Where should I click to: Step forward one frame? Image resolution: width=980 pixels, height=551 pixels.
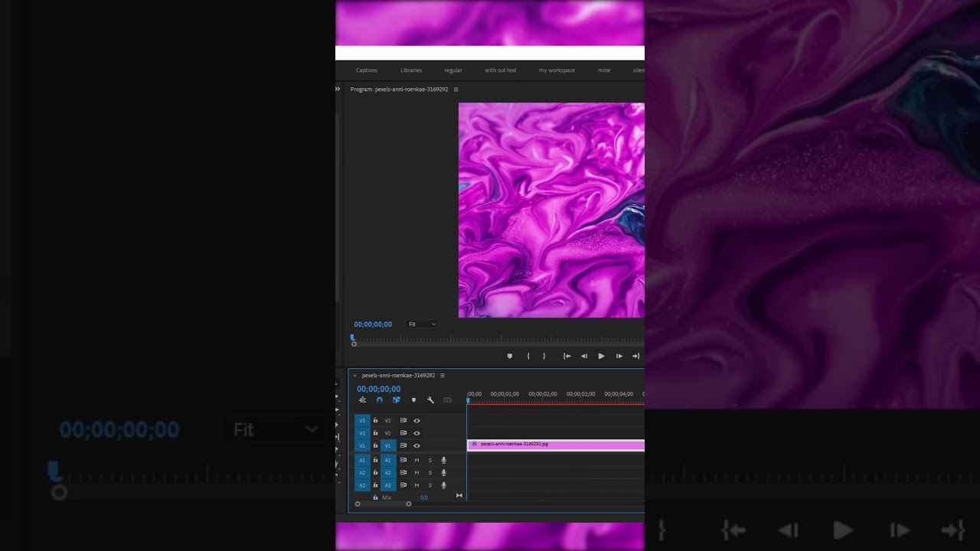(619, 356)
